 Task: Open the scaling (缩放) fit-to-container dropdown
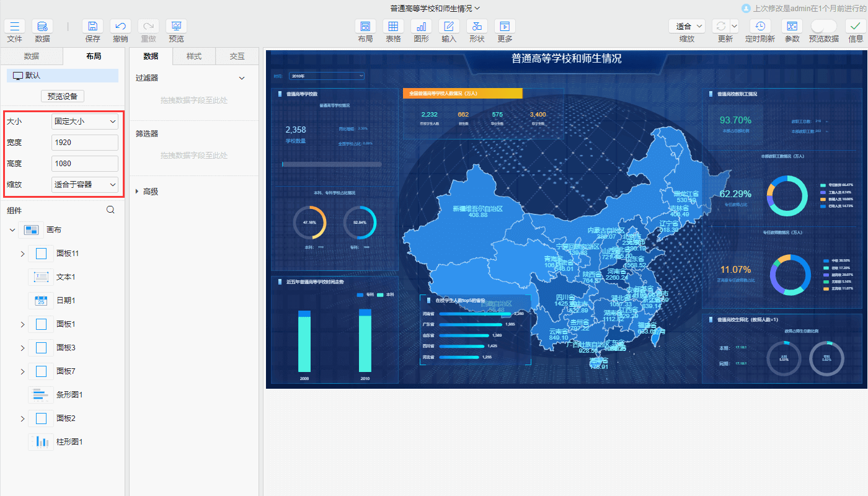[x=85, y=184]
